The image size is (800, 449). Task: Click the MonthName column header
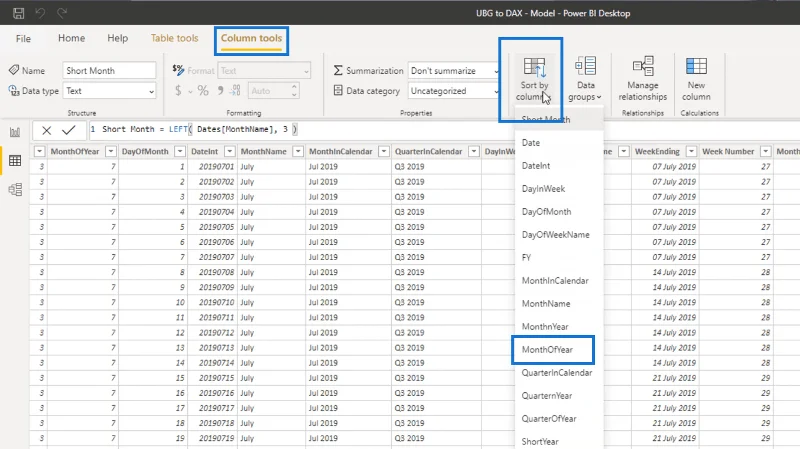point(263,152)
